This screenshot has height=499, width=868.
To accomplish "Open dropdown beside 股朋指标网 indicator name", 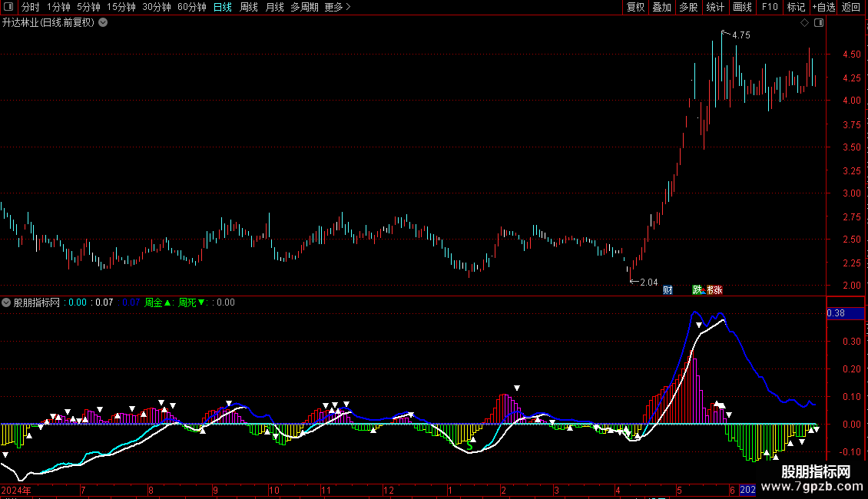I will (x=6, y=302).
